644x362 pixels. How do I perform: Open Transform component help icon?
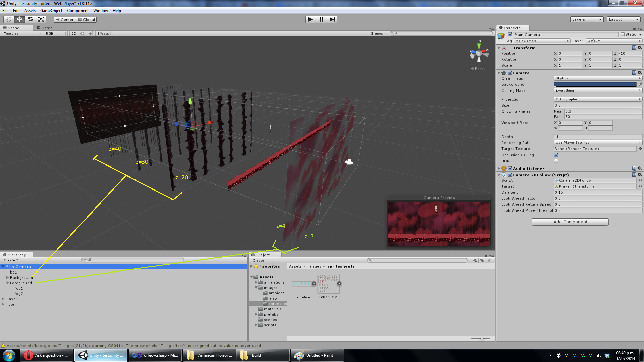click(x=634, y=48)
